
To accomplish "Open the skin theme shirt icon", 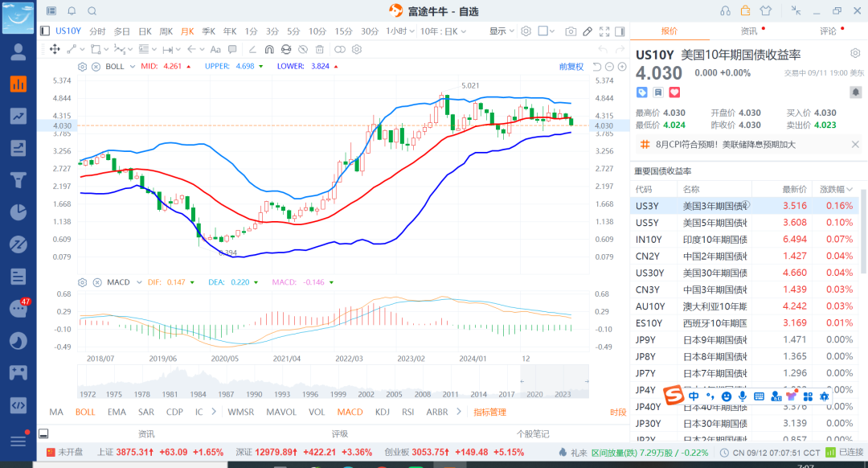I will click(x=766, y=11).
